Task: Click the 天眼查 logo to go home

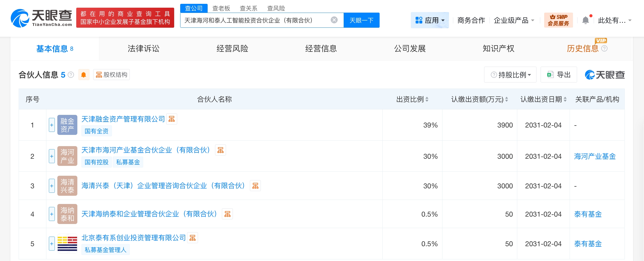Action: click(x=41, y=18)
